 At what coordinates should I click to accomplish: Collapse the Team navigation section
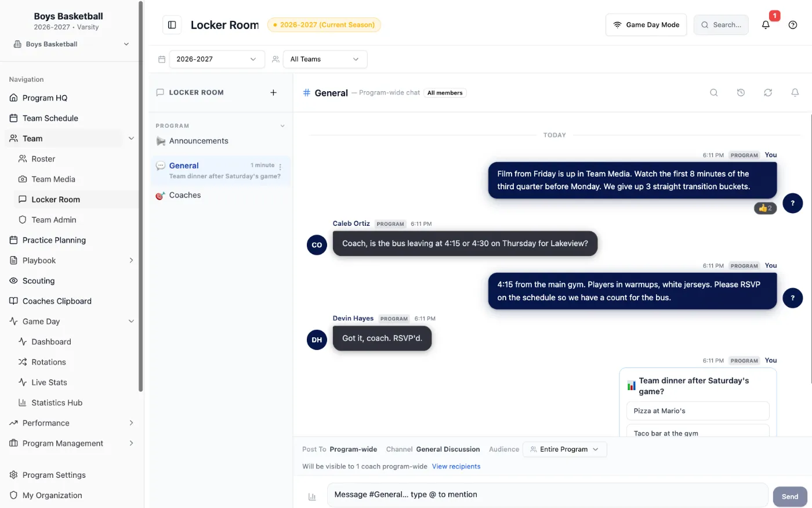[x=131, y=138]
